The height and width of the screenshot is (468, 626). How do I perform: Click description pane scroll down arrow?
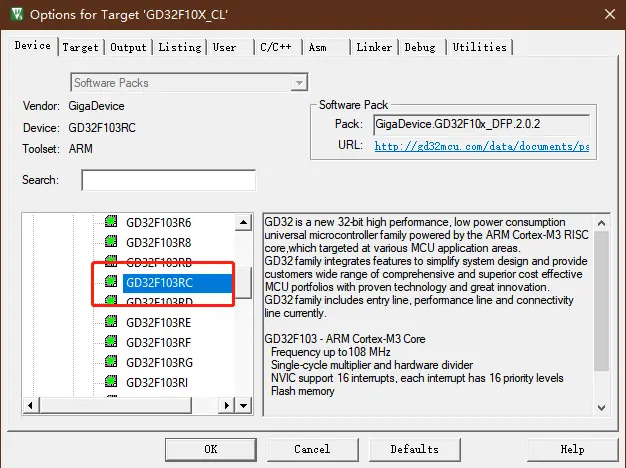pos(602,408)
